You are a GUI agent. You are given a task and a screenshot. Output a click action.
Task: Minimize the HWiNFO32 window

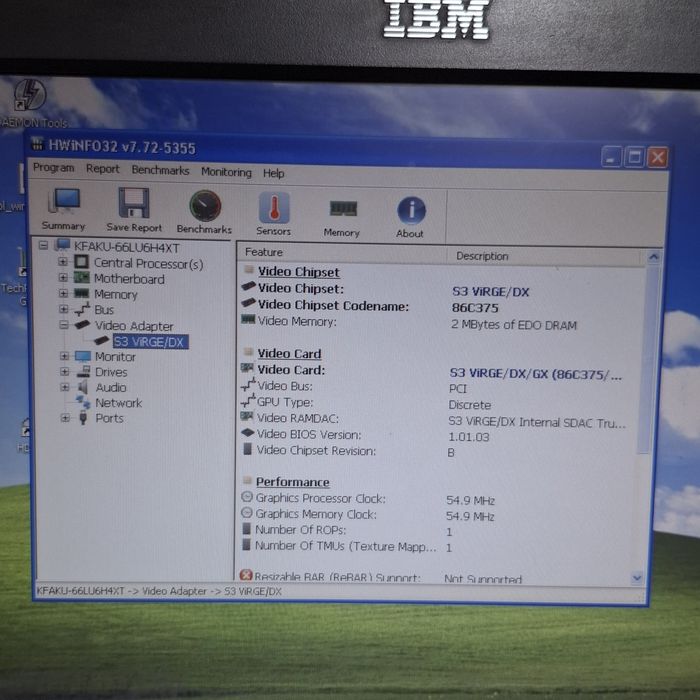(x=611, y=157)
